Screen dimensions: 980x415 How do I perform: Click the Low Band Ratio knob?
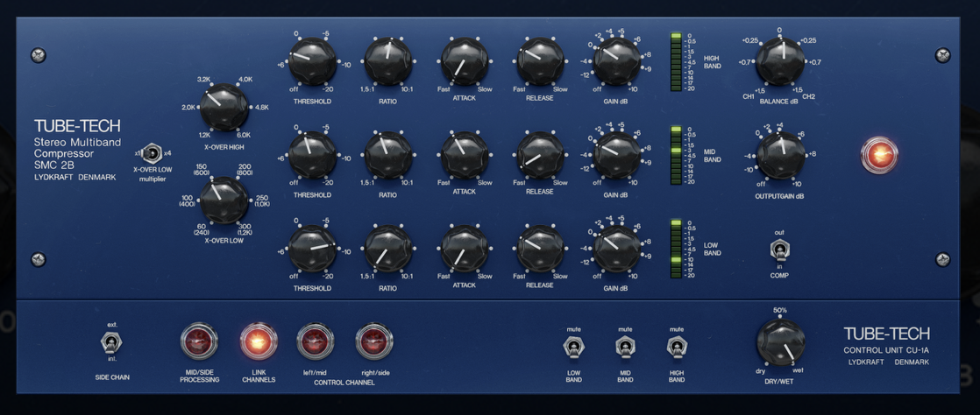click(x=388, y=249)
